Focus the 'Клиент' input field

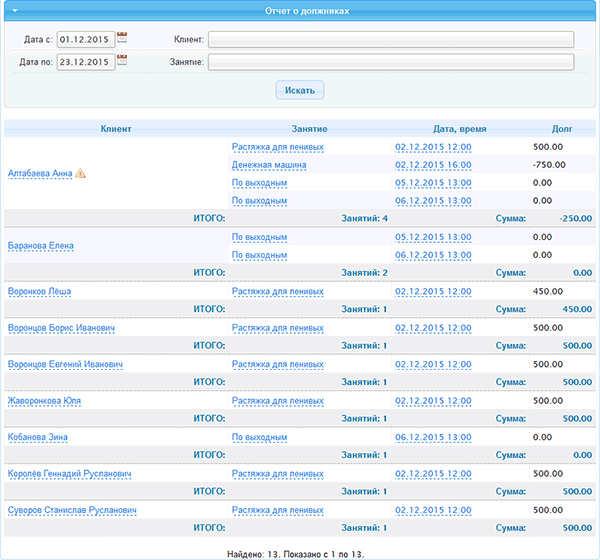(x=391, y=39)
